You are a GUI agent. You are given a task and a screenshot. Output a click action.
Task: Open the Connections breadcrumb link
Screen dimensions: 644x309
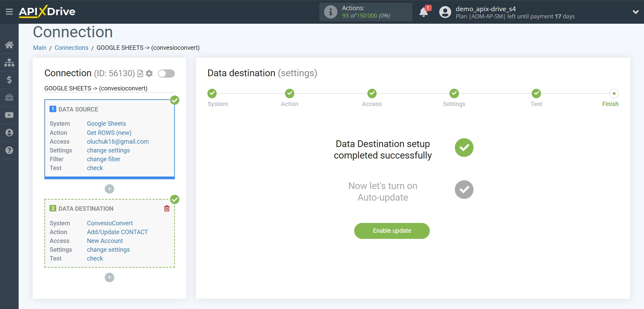71,48
